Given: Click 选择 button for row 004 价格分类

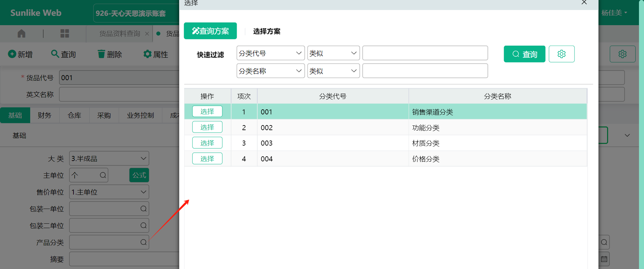Looking at the screenshot, I should 207,159.
